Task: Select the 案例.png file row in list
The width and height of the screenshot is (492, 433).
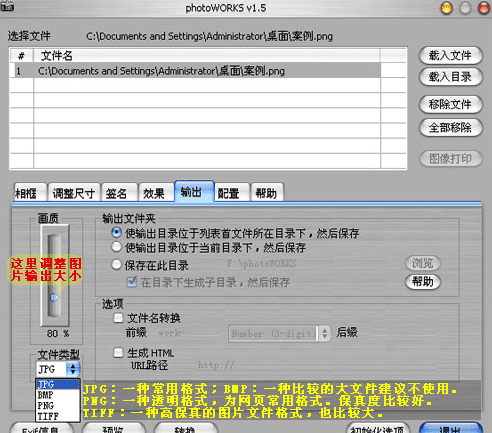Action: (197, 71)
